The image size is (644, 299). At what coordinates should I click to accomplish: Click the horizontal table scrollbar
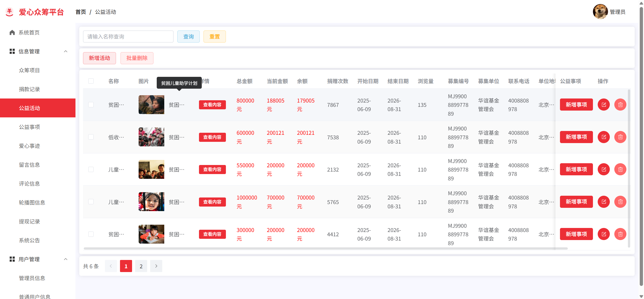[325, 248]
